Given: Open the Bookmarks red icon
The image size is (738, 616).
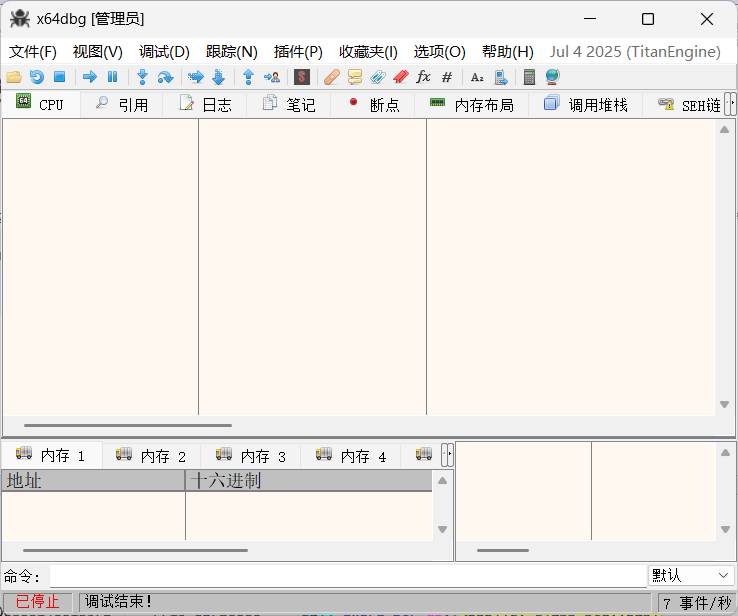Looking at the screenshot, I should (x=401, y=77).
